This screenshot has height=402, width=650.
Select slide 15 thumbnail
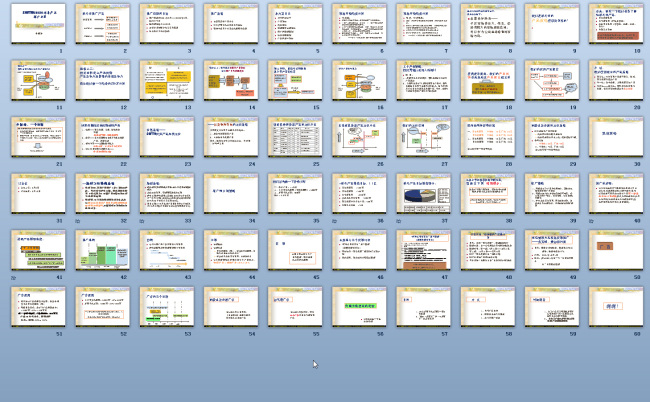point(295,80)
